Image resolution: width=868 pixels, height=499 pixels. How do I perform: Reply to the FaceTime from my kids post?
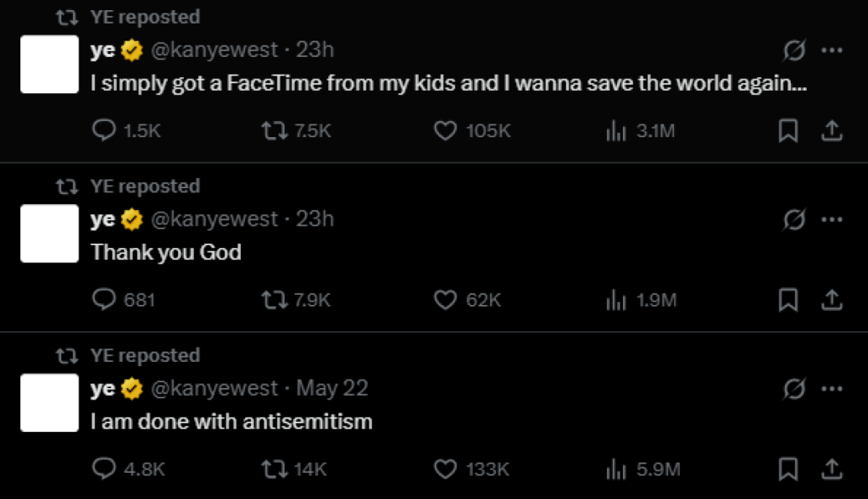103,130
